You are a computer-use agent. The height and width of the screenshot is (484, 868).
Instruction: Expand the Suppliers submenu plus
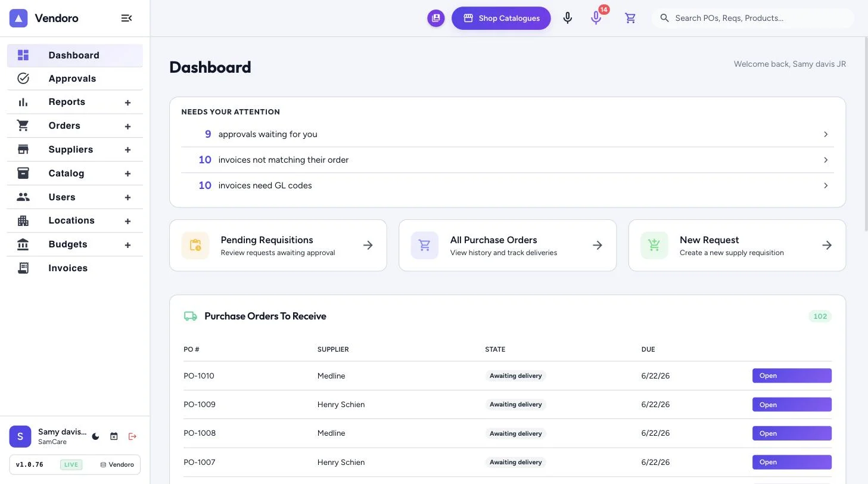[x=127, y=150]
